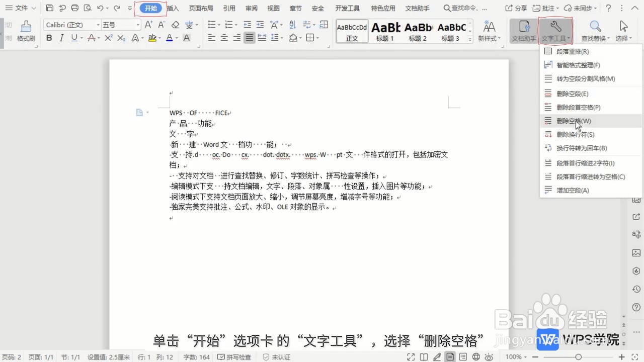The image size is (644, 362).
Task: Apply distributed alignment
Action: pyautogui.click(x=262, y=38)
